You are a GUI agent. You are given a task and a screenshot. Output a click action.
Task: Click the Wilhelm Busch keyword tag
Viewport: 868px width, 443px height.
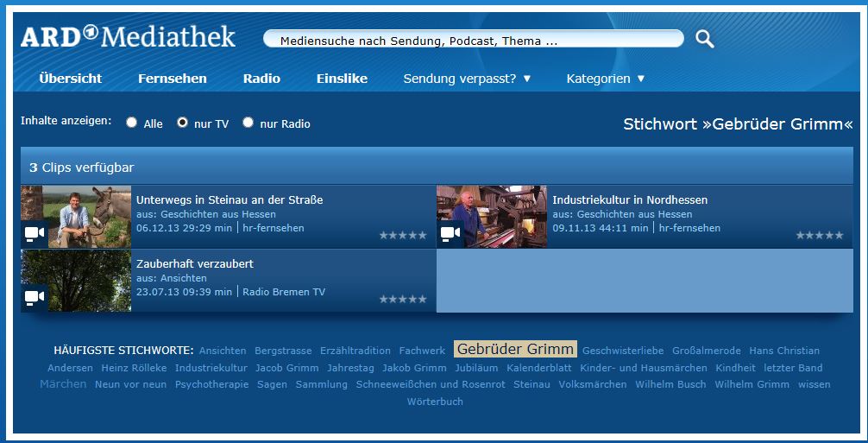pos(671,385)
